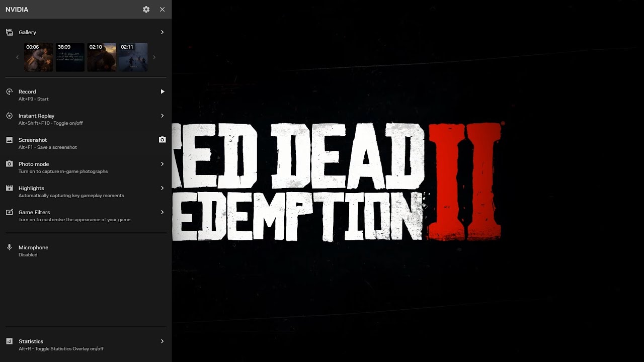Click 'Alt+R - Toggle Statistics Overlay' text

point(61,349)
